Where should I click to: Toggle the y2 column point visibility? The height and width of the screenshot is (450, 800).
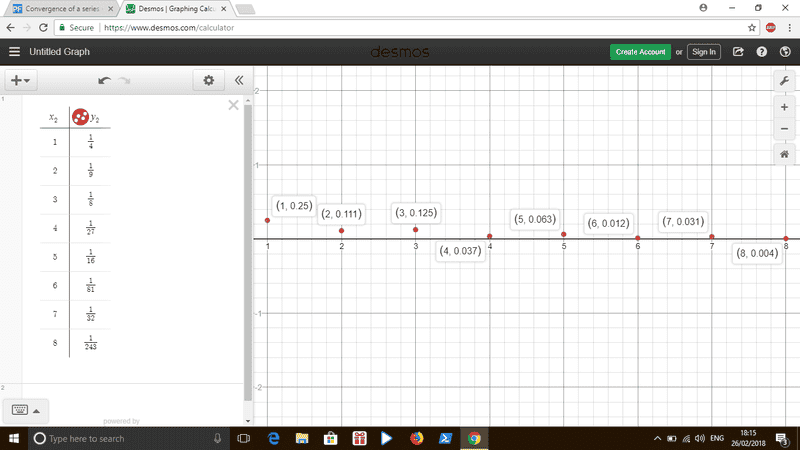pyautogui.click(x=77, y=117)
